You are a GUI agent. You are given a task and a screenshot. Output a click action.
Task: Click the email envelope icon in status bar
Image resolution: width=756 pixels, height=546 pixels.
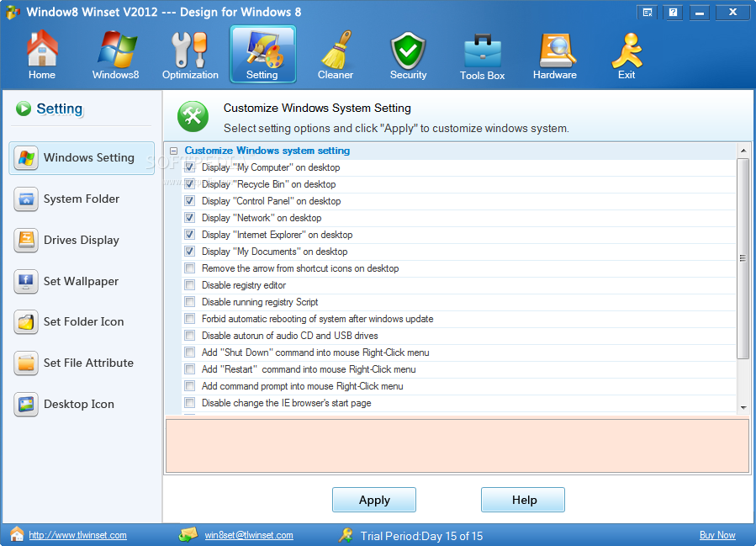point(188,534)
